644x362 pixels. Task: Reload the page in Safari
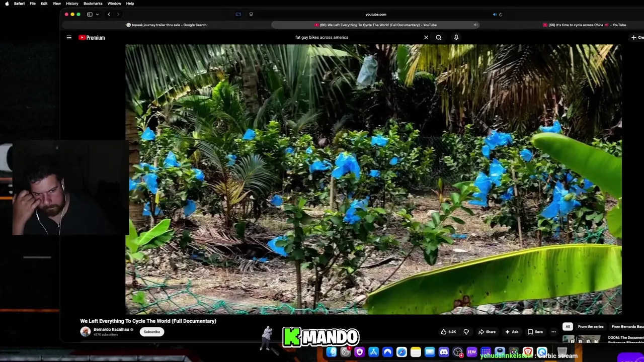coord(501,15)
